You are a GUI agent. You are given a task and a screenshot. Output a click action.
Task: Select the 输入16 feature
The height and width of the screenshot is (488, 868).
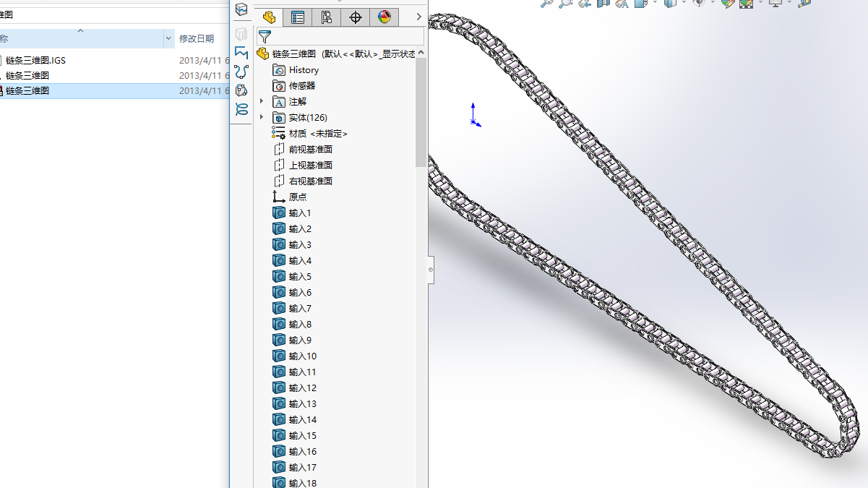[295, 452]
